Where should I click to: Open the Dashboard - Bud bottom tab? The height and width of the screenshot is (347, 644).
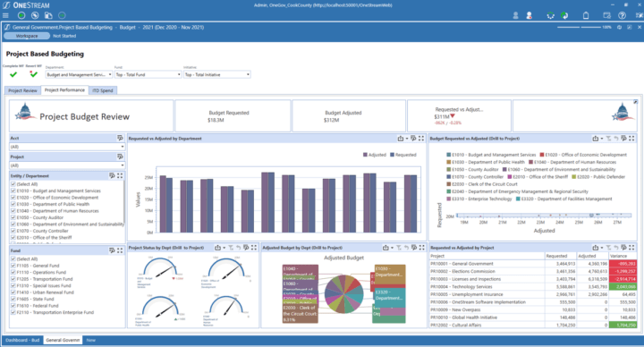pyautogui.click(x=22, y=340)
